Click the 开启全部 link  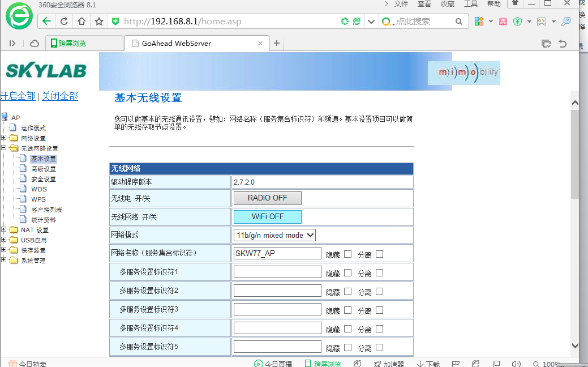coord(18,96)
